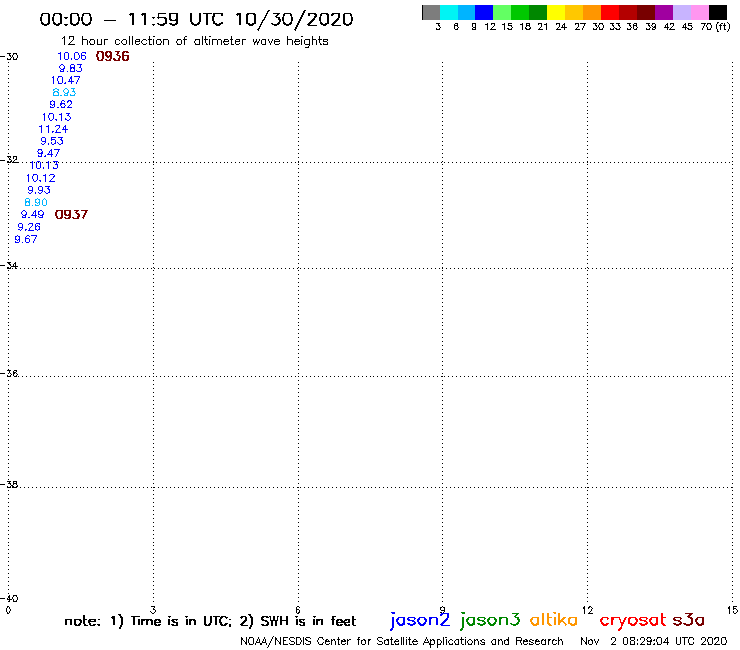Click the gray swatch in the color scale
Viewport: 740px width, 650px height.
(431, 12)
